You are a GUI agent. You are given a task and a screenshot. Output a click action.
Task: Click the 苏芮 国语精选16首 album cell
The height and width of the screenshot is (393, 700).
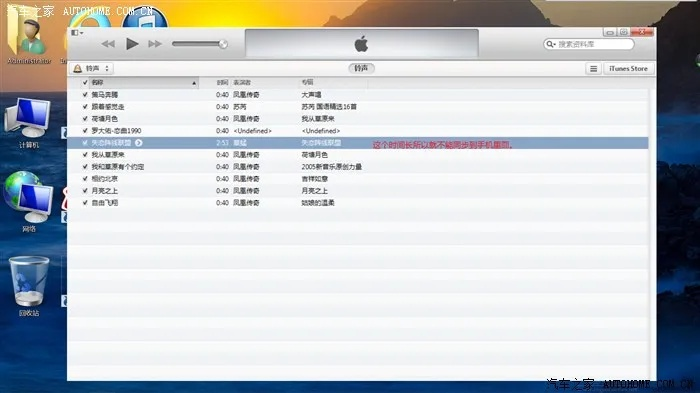329,107
